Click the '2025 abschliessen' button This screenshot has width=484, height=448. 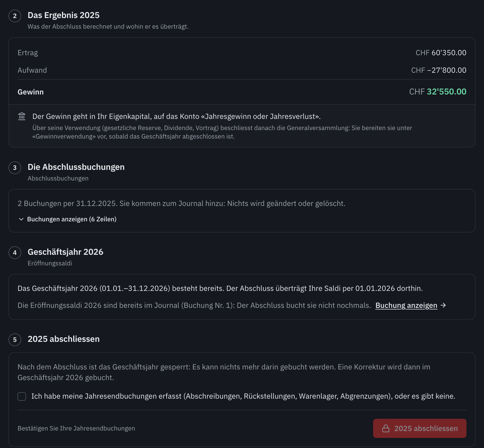[420, 428]
